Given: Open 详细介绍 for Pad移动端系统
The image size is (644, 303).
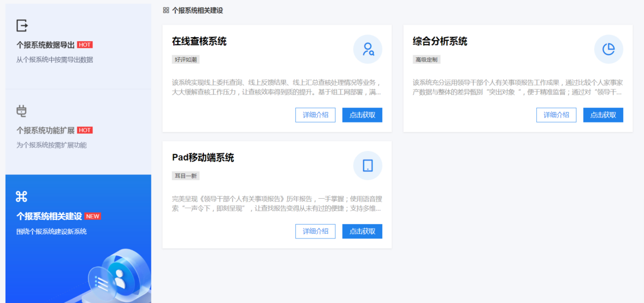Looking at the screenshot, I should (x=315, y=231).
